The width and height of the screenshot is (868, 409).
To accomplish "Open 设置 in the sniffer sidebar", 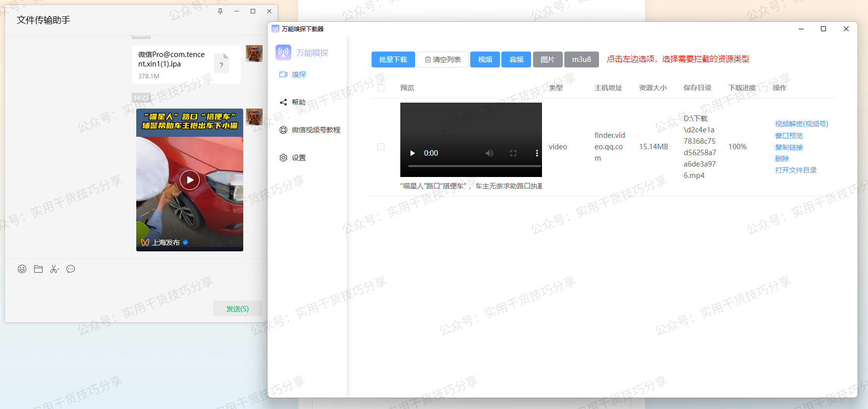I will tap(299, 158).
